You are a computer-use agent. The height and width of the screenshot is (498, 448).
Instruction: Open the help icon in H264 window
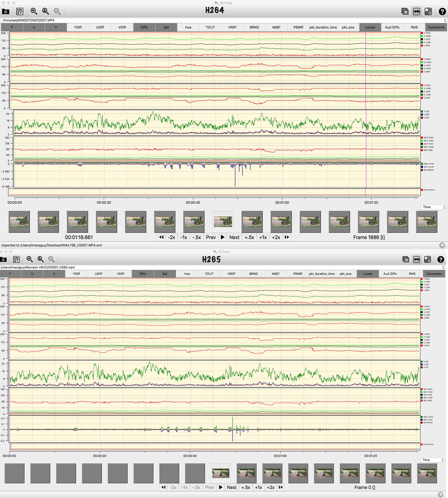pyautogui.click(x=442, y=12)
